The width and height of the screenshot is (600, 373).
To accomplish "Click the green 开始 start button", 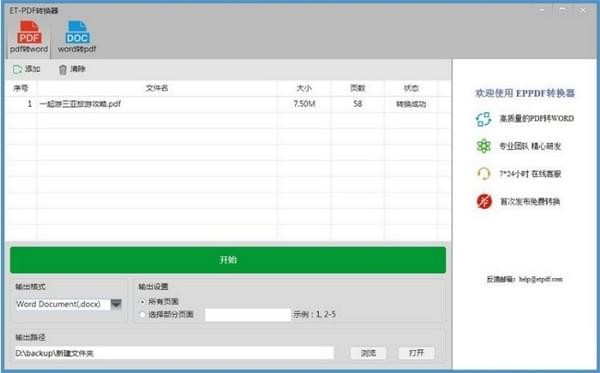I will [x=228, y=260].
